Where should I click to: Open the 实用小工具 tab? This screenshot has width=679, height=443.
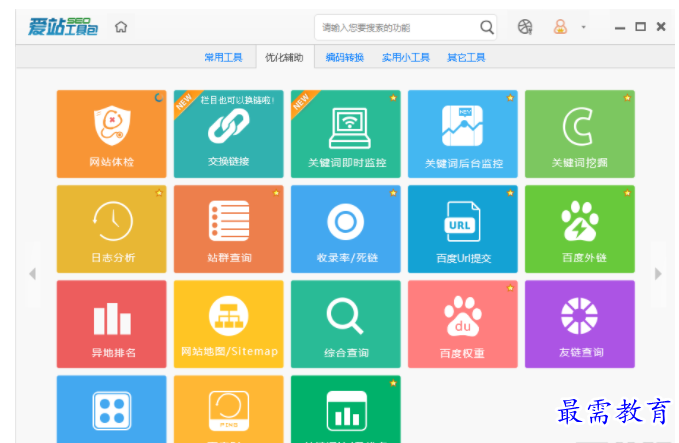[x=406, y=58]
